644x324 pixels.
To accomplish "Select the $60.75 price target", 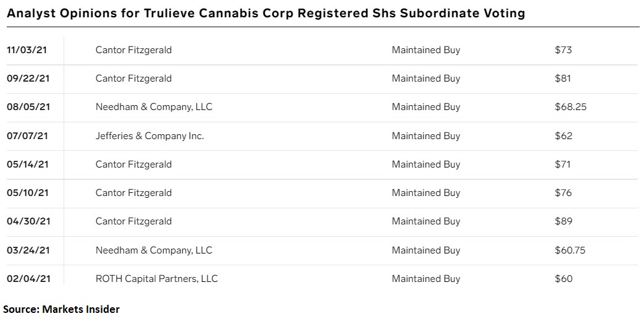I will [x=570, y=250].
